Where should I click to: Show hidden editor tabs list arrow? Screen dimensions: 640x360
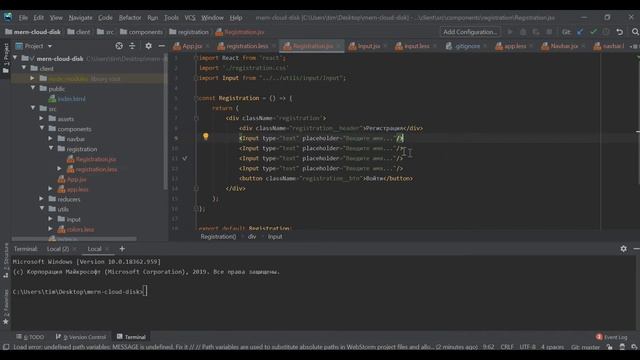tap(633, 46)
